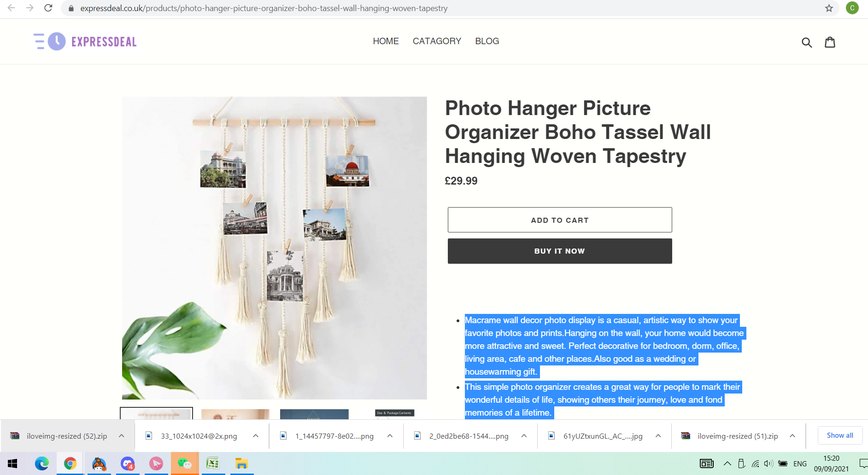
Task: Expand options for 61yUZtxunGL jpg download
Action: coord(658,436)
